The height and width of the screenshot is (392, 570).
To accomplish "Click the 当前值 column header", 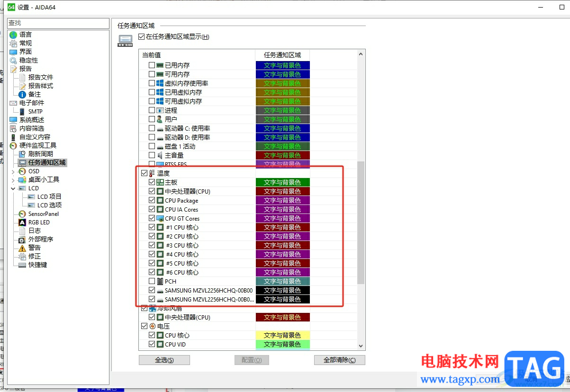I will pos(197,55).
